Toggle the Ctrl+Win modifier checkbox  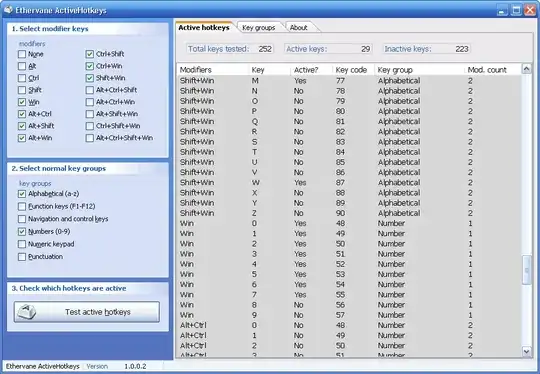[90, 66]
